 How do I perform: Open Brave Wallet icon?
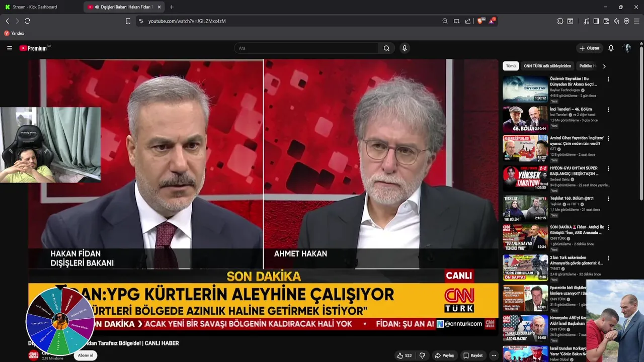(606, 21)
